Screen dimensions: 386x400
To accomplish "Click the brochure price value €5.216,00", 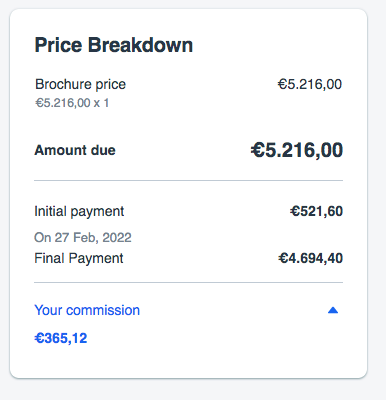I will (310, 84).
